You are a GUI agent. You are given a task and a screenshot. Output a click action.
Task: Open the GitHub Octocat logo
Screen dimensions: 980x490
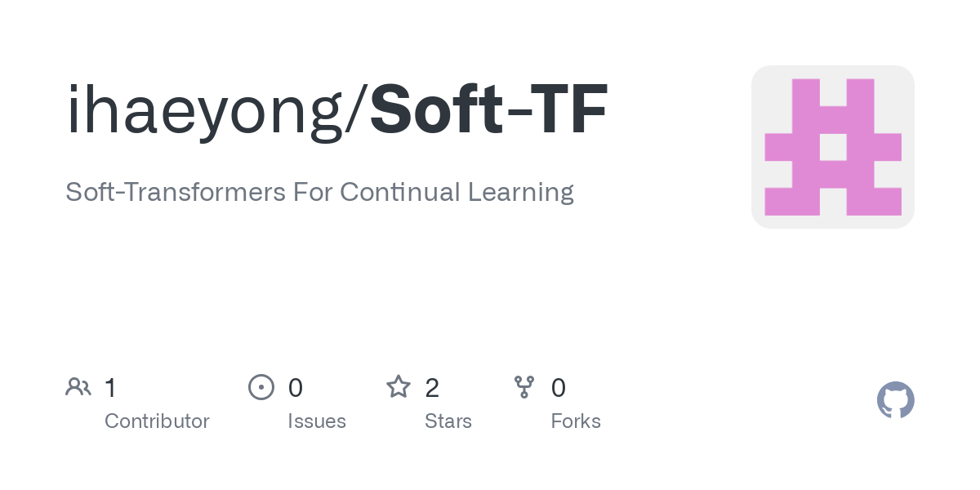(x=895, y=400)
